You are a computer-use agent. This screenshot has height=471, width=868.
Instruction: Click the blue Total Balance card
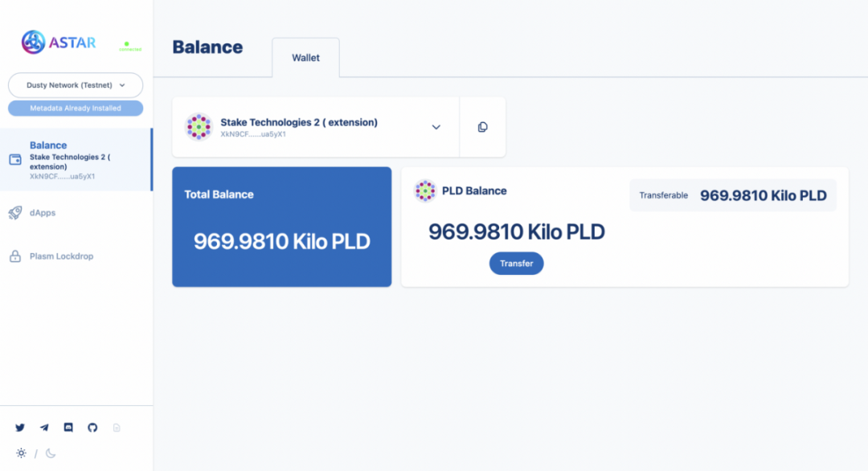coord(281,227)
